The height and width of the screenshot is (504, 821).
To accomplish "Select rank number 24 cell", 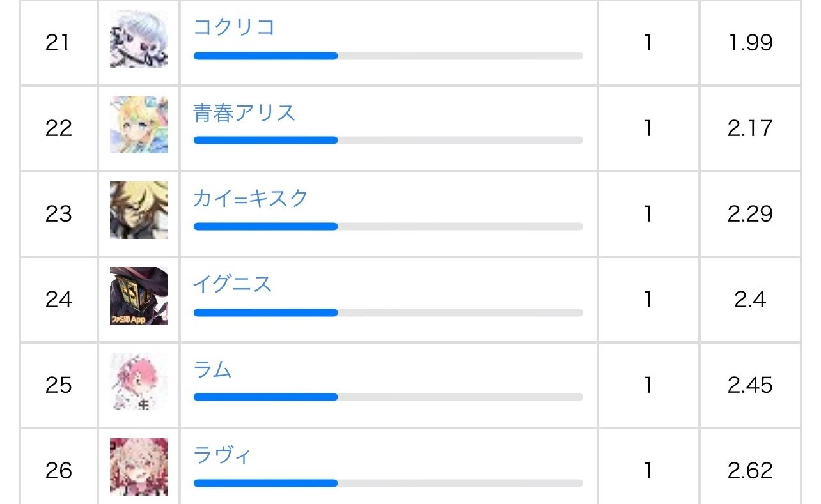I will [58, 300].
